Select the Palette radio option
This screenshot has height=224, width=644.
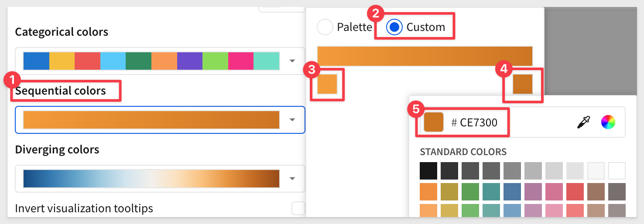tap(325, 27)
